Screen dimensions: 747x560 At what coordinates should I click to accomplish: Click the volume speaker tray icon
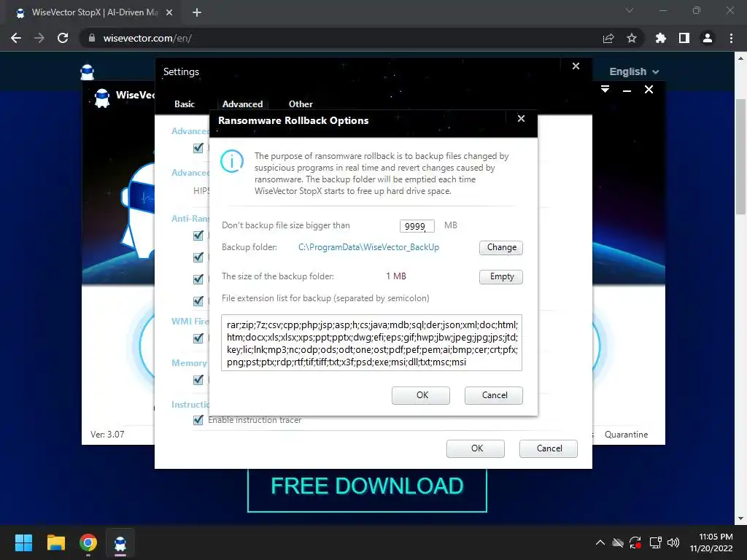pos(673,542)
